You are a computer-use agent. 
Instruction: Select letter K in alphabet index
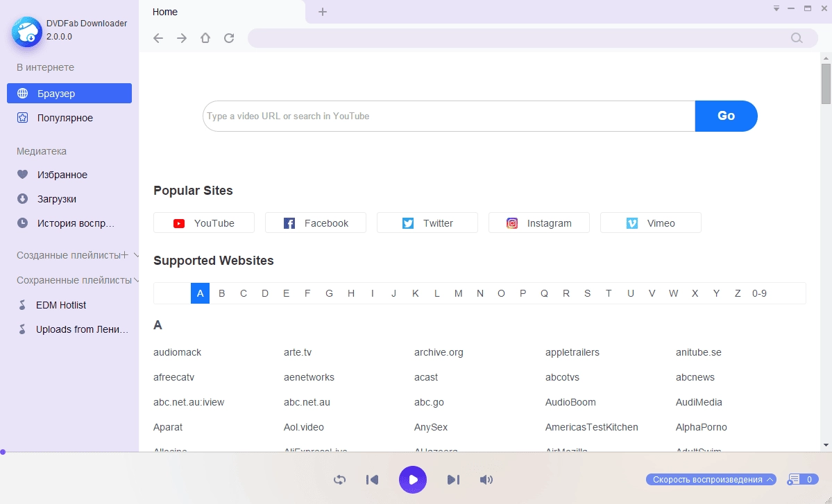(416, 293)
